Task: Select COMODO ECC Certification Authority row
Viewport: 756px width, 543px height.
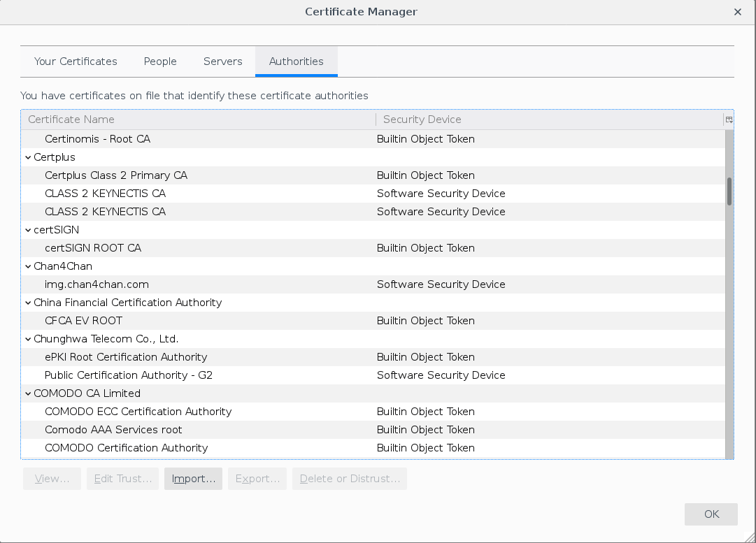Action: point(373,412)
